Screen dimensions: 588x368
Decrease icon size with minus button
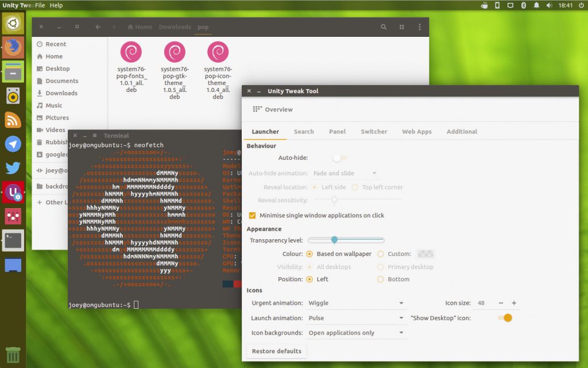pos(501,303)
